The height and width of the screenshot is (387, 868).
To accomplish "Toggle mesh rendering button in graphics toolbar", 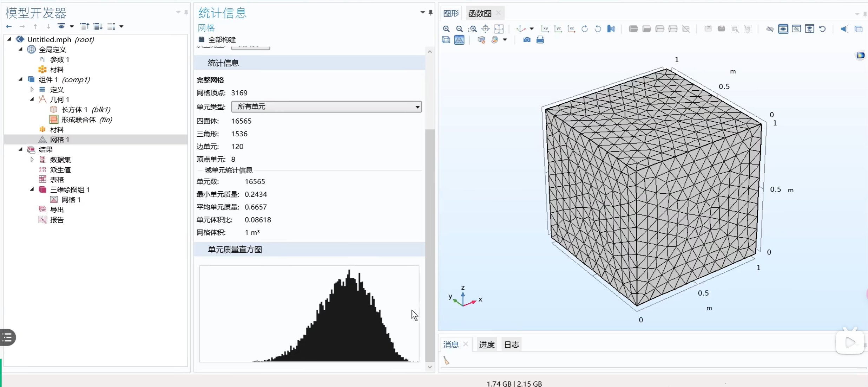I will (459, 40).
